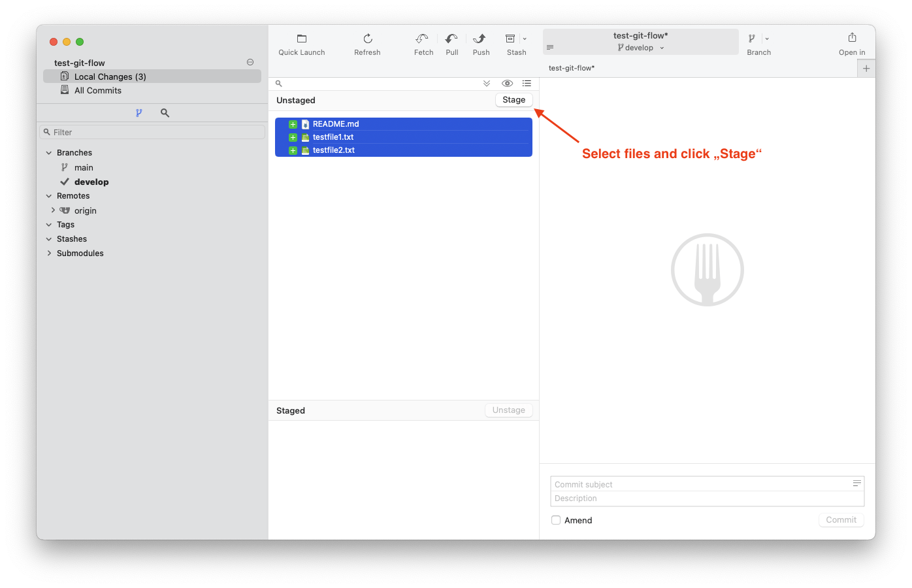Pull changes from remote
This screenshot has height=588, width=912.
click(451, 39)
